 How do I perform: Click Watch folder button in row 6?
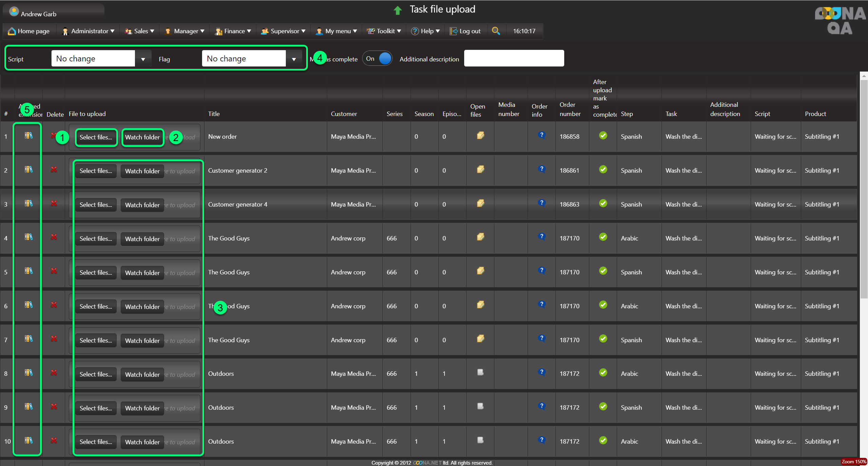point(142,307)
